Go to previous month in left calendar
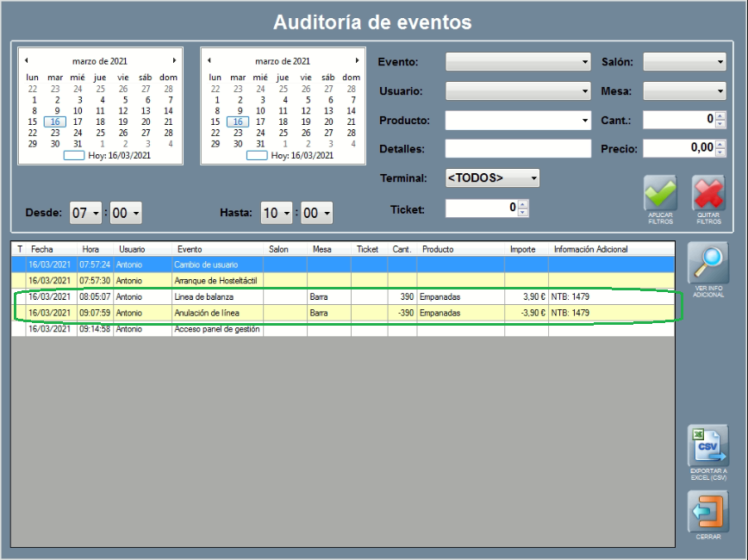This screenshot has width=748, height=560. click(27, 60)
